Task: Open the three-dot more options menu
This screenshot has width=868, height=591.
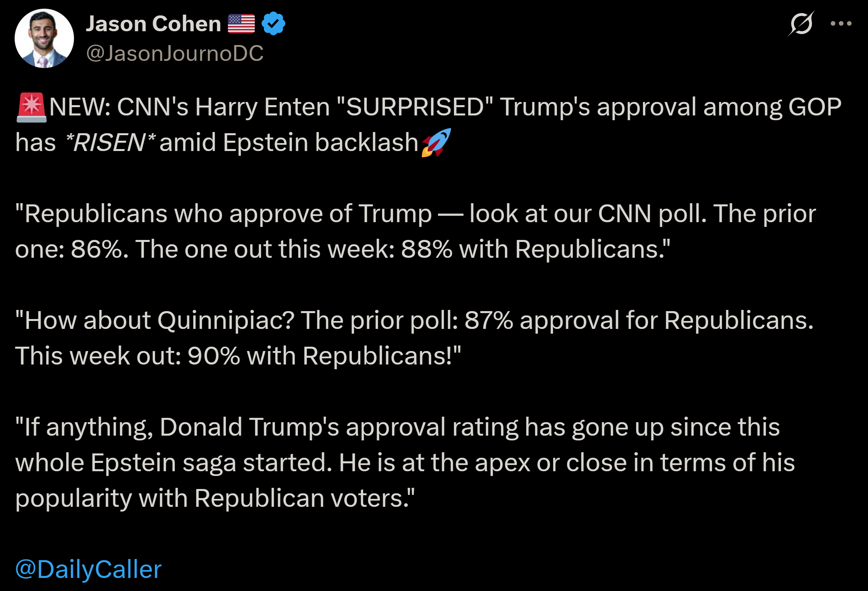Action: pyautogui.click(x=841, y=24)
